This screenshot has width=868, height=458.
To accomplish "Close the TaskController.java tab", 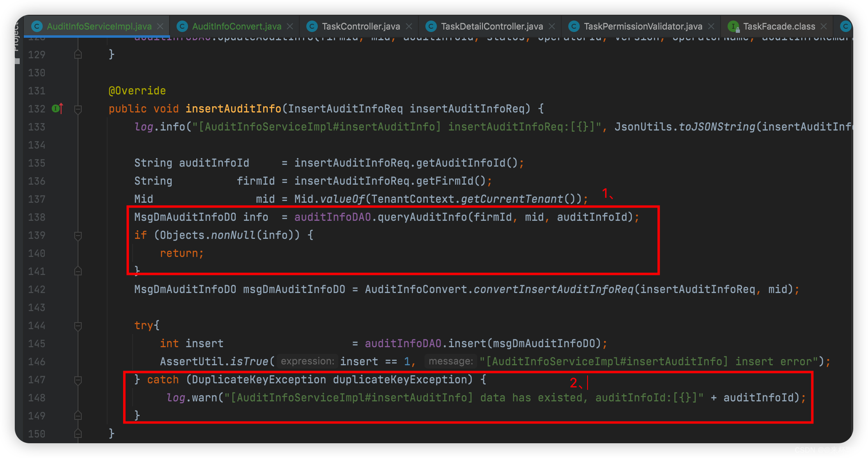I will click(409, 26).
